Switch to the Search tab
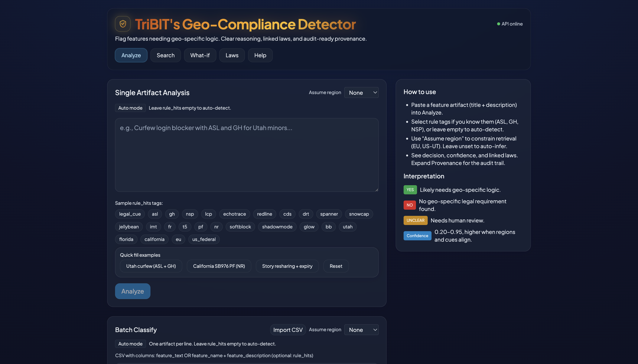 165,55
